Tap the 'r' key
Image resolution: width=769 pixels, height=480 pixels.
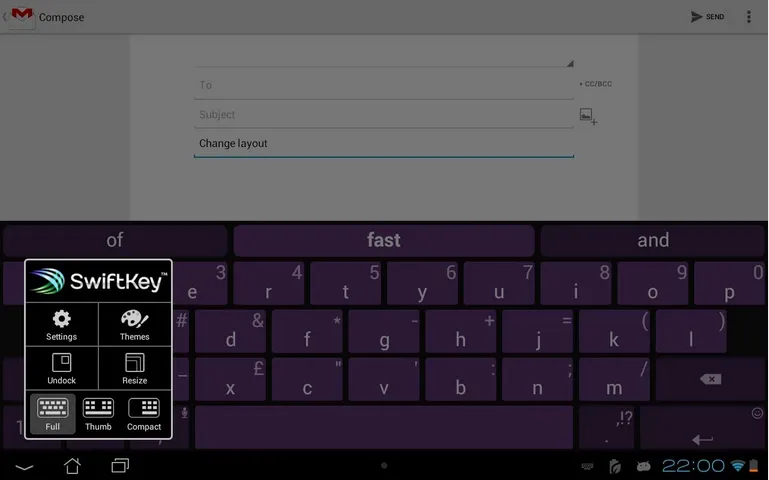click(268, 283)
